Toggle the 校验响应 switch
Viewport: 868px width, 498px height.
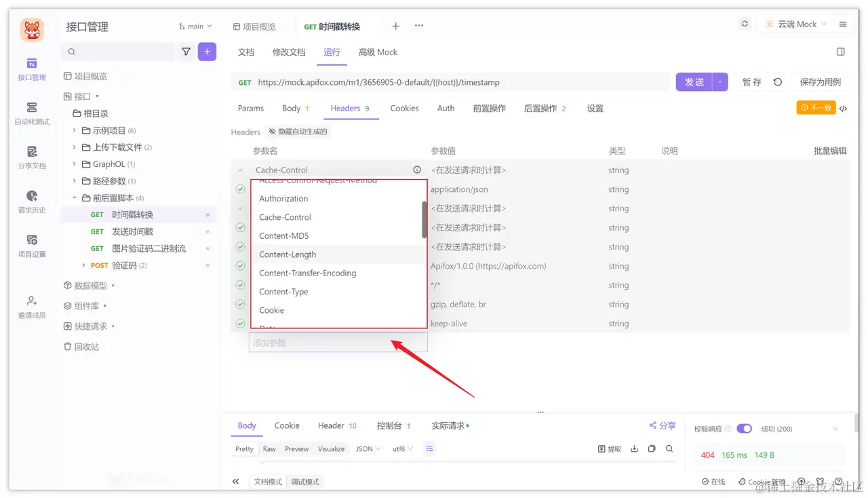point(744,428)
